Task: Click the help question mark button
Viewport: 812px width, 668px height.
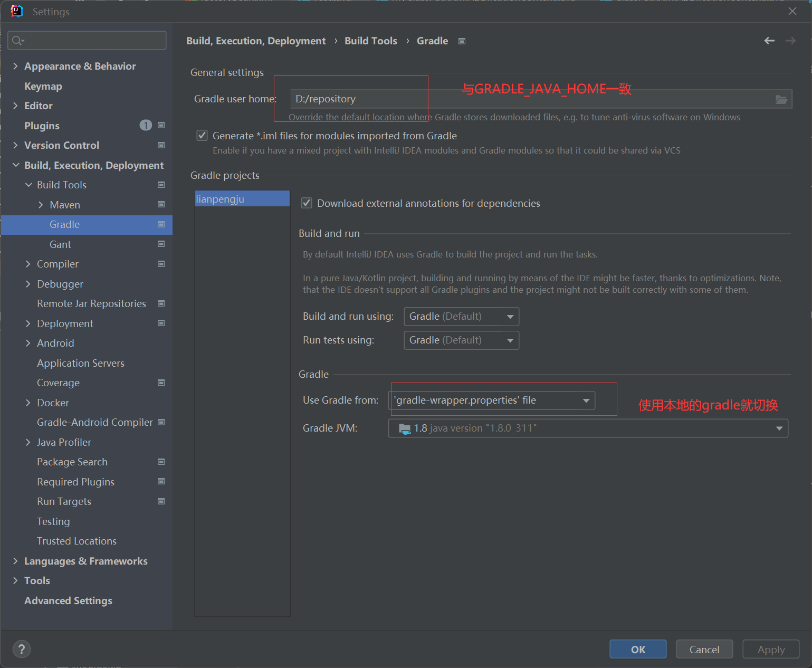Action: 22,649
